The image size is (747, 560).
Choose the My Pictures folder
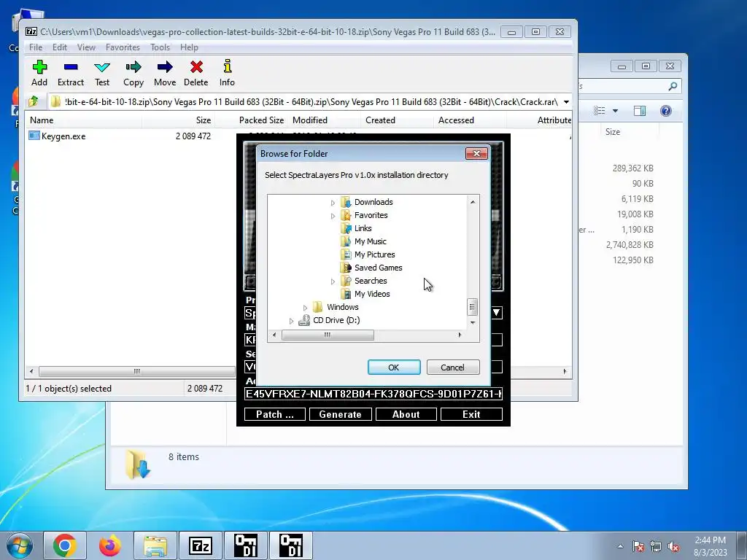coord(374,254)
